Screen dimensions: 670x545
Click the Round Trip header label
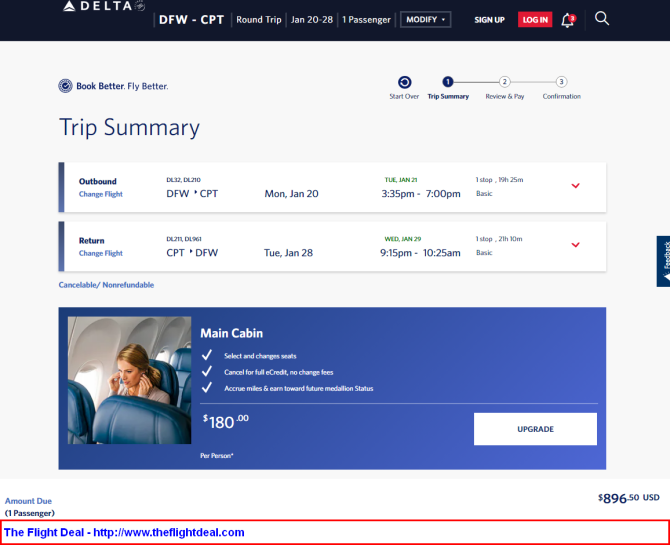pyautogui.click(x=259, y=20)
